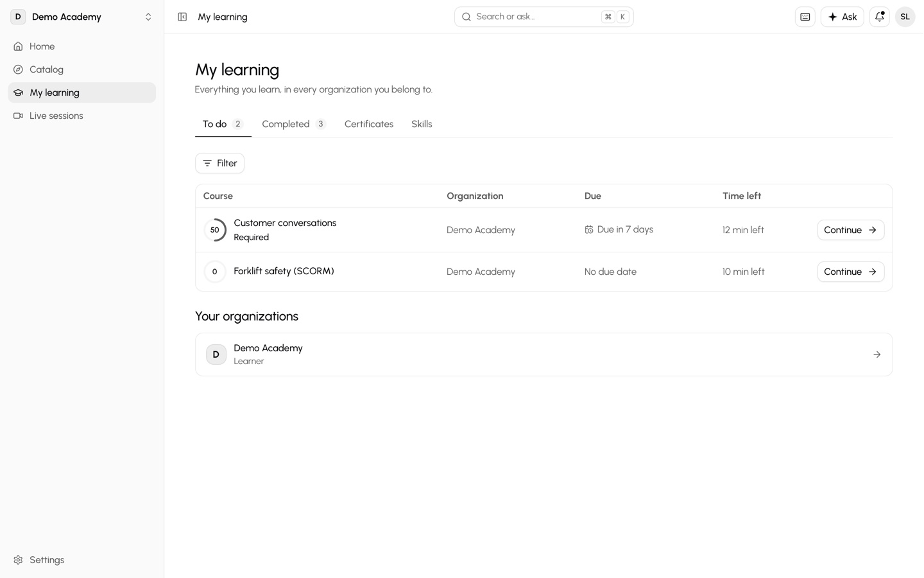Open Settings at the sidebar bottom

81,560
